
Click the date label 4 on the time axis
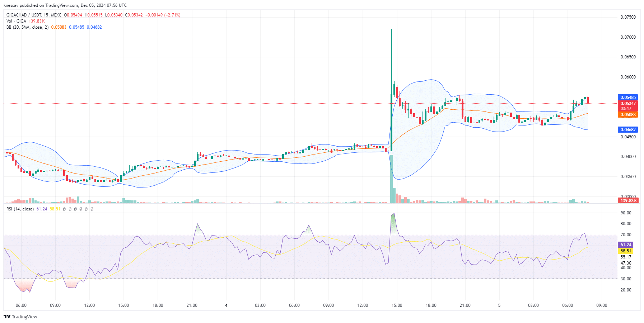226,305
